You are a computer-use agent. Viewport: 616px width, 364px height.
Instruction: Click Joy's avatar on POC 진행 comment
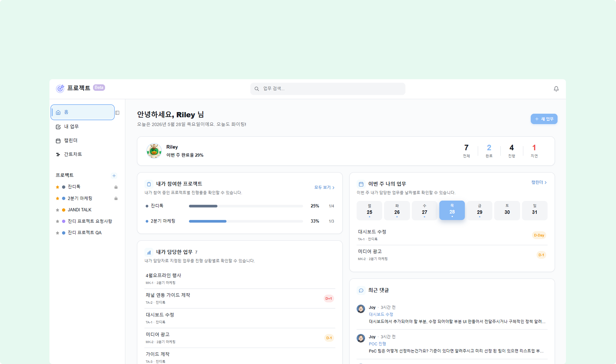361,338
